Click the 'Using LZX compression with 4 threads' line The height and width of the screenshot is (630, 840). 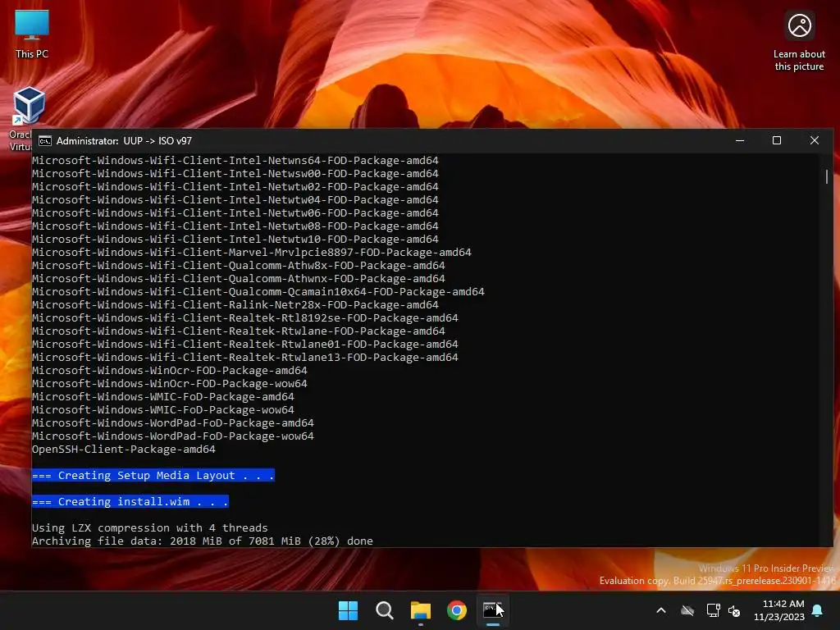click(x=149, y=527)
